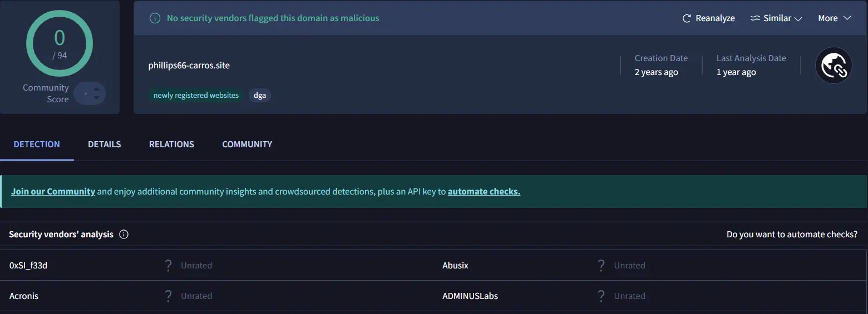868x314 pixels.
Task: Click the 0xSI_f33d vendor name
Action: 28,266
